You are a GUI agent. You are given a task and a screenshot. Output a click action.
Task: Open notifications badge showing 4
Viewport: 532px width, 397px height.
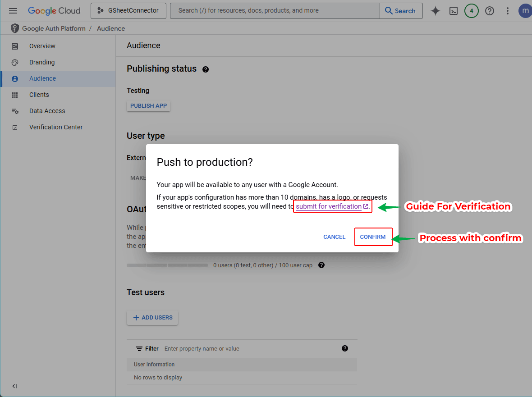tap(471, 11)
